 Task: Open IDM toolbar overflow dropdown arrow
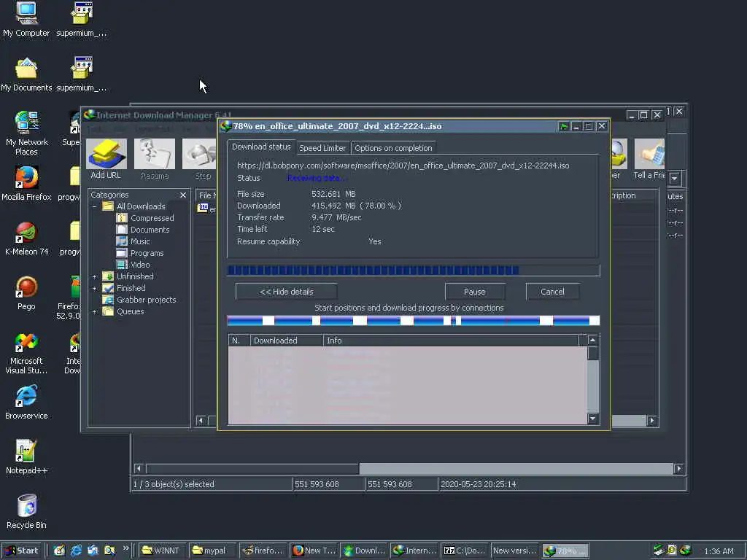pyautogui.click(x=675, y=179)
